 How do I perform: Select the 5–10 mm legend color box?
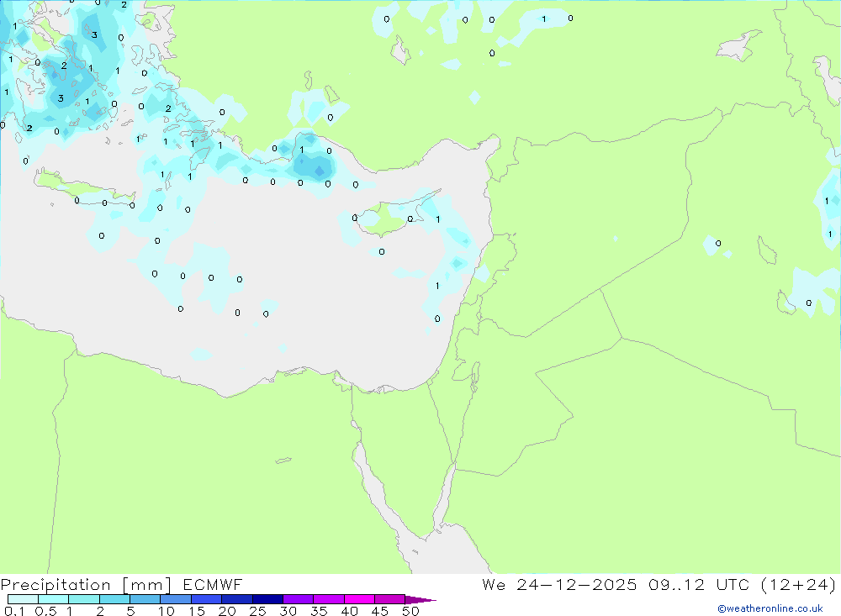(x=145, y=599)
